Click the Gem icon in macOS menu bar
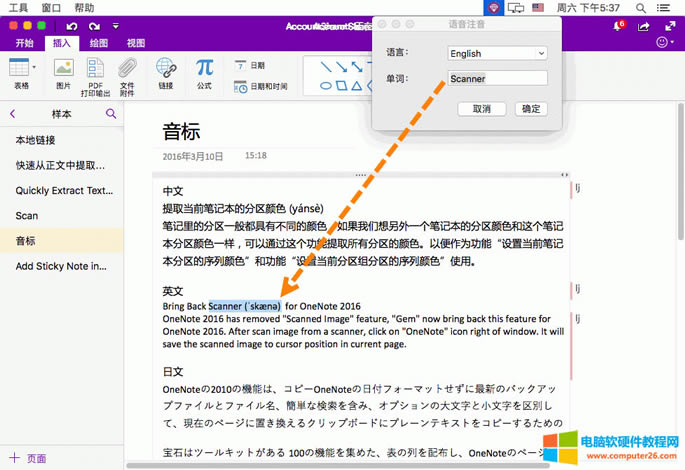This screenshot has width=685, height=470. [493, 7]
